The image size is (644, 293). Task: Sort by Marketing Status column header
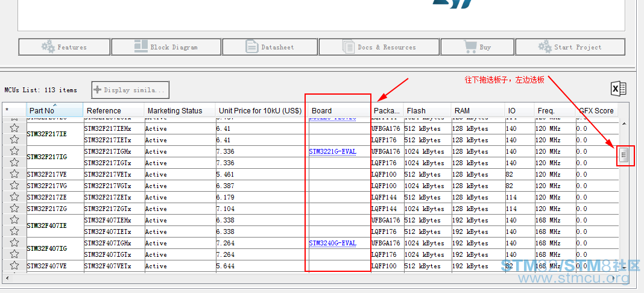coord(180,110)
